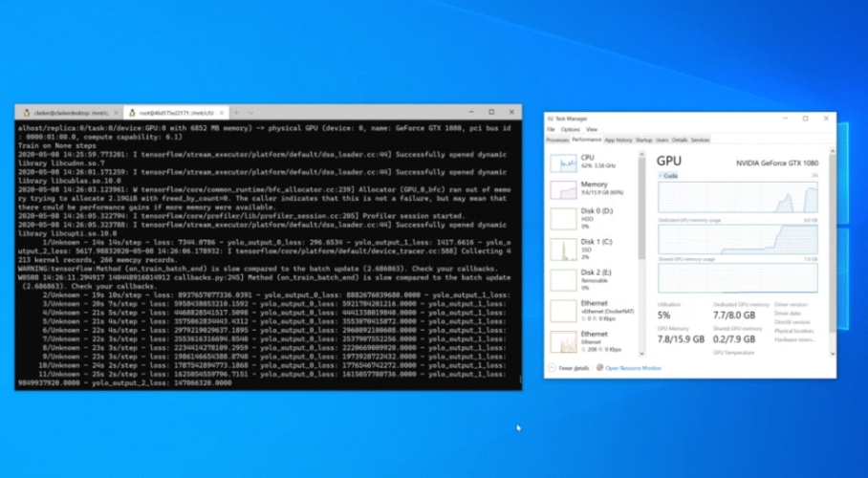The width and height of the screenshot is (868, 478).
Task: Close the terminal window
Action: pos(511,112)
